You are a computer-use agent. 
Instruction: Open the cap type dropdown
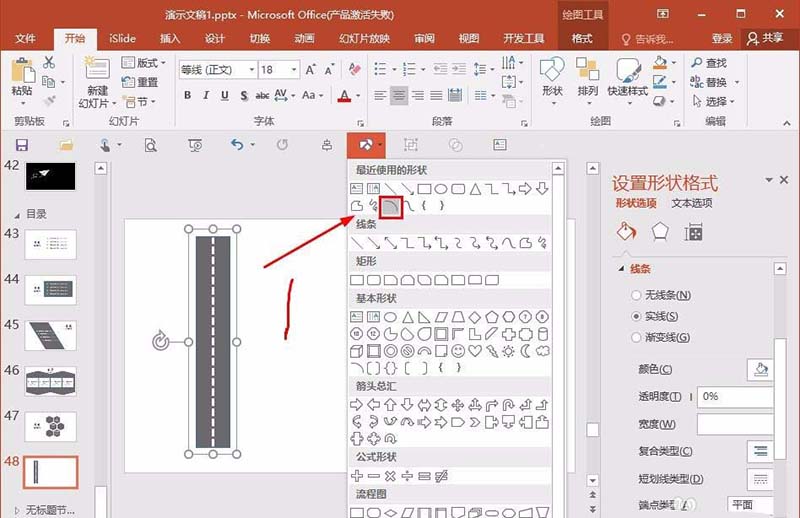click(750, 504)
